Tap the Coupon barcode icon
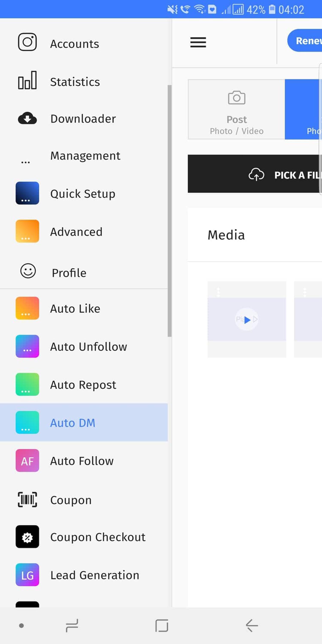This screenshot has width=322, height=644. 27,500
